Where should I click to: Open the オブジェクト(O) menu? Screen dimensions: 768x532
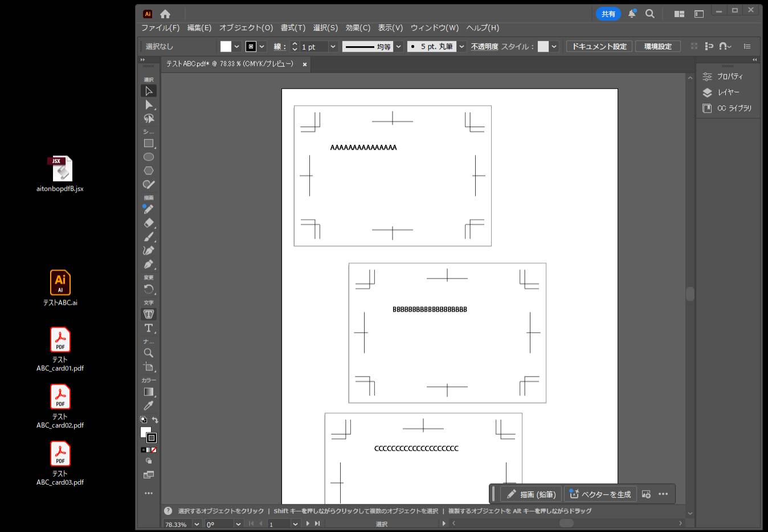coord(246,28)
